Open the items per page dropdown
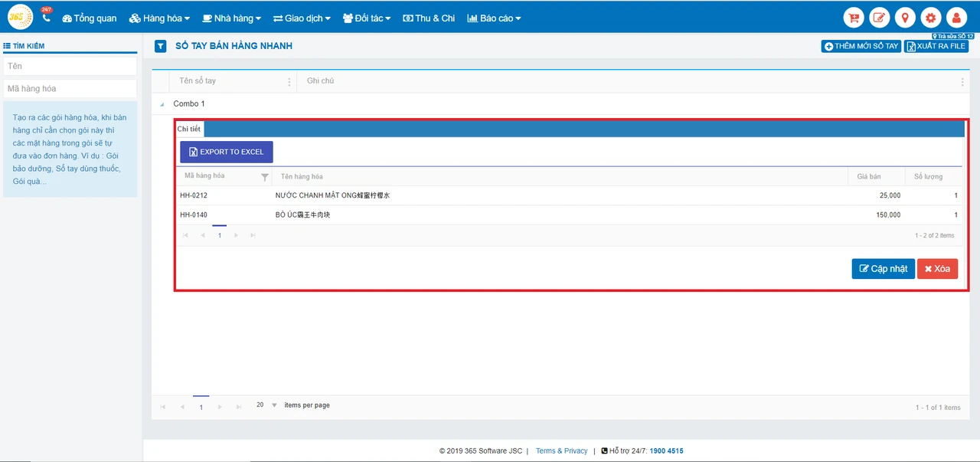 [266, 405]
